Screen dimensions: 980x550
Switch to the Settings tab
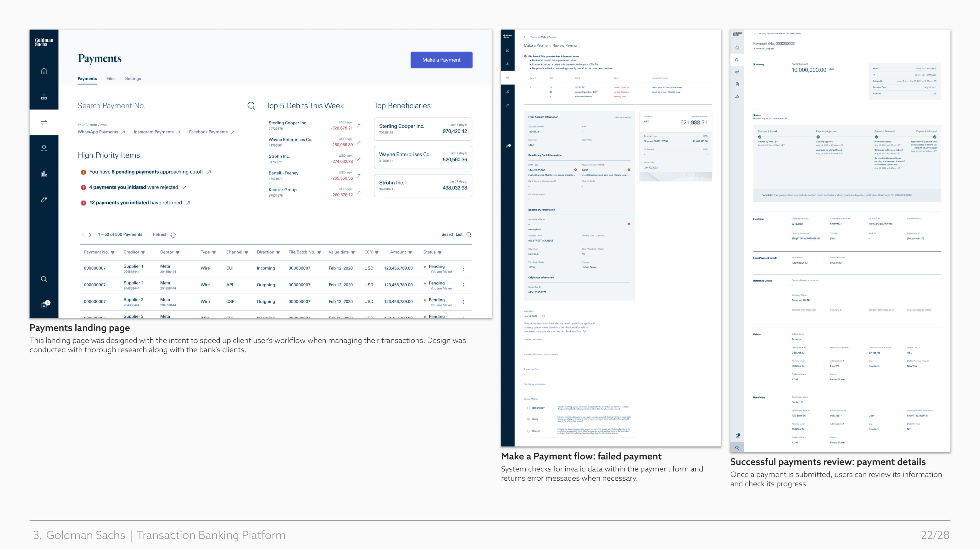pyautogui.click(x=133, y=78)
